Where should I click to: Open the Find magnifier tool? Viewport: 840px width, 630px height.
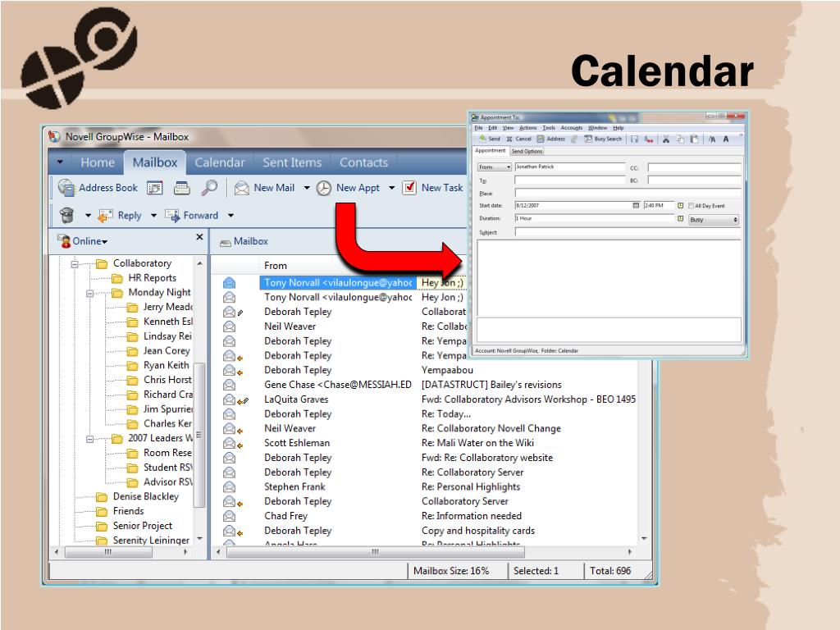click(209, 188)
